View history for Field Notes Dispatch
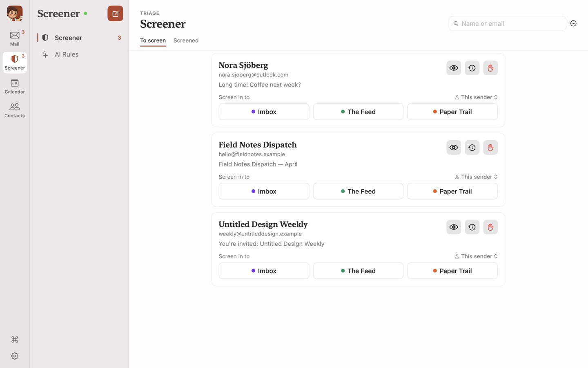The height and width of the screenshot is (368, 588). 472,148
